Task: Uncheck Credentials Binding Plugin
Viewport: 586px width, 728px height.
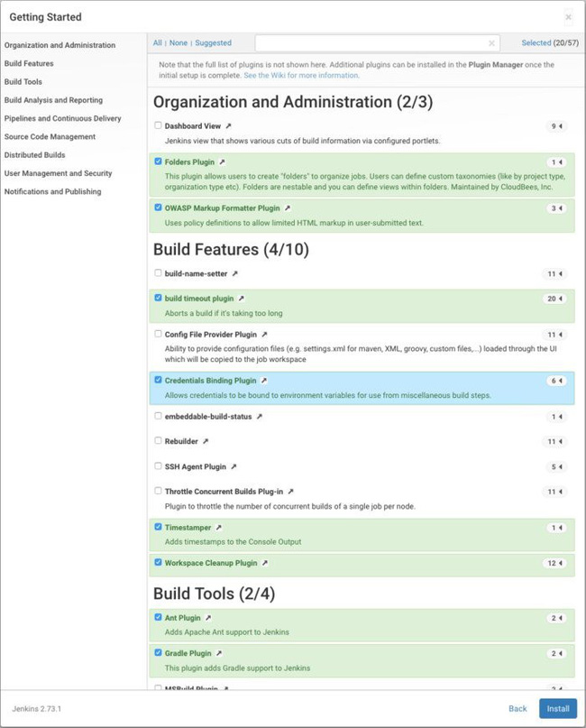Action: 158,380
